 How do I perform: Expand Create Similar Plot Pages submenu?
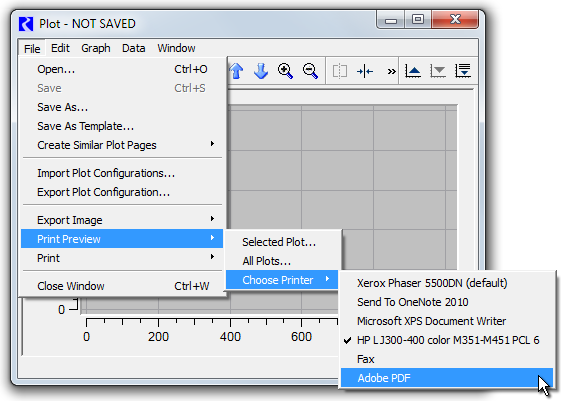(x=122, y=145)
